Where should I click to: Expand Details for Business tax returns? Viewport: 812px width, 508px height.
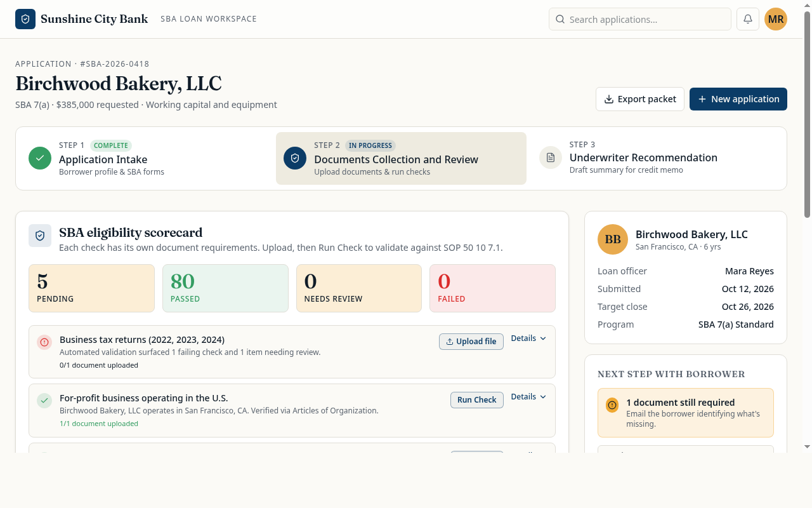tap(528, 338)
